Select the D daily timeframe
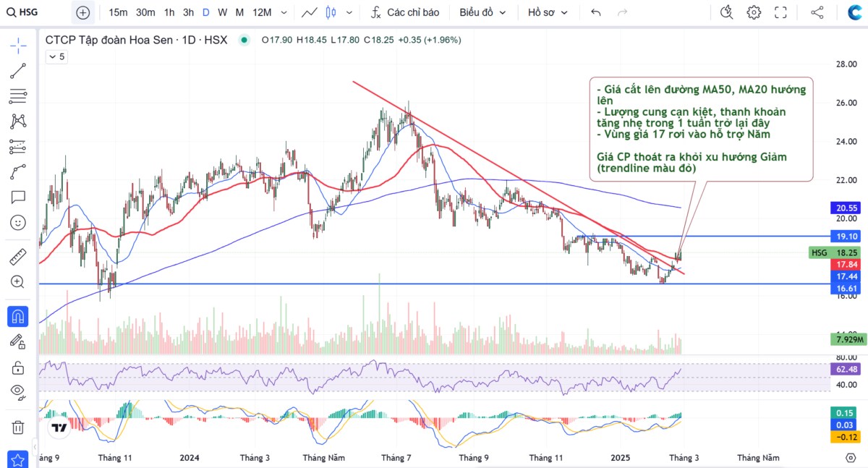 tap(206, 12)
